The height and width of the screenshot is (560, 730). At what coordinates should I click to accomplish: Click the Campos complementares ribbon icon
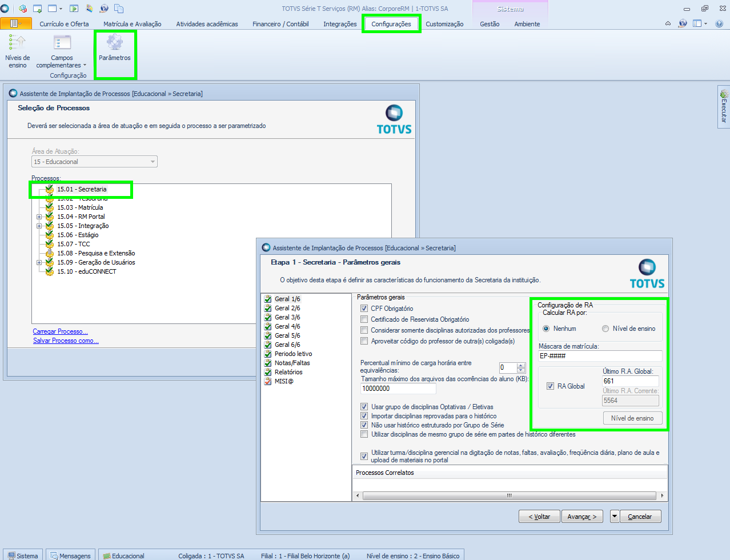pyautogui.click(x=62, y=43)
